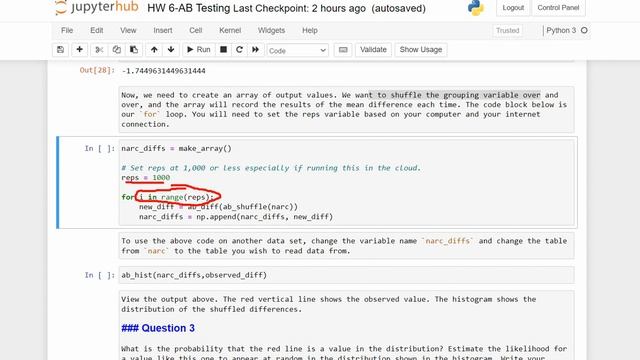Click the JupyterHub logo
The width and height of the screenshot is (640, 360).
97,7
